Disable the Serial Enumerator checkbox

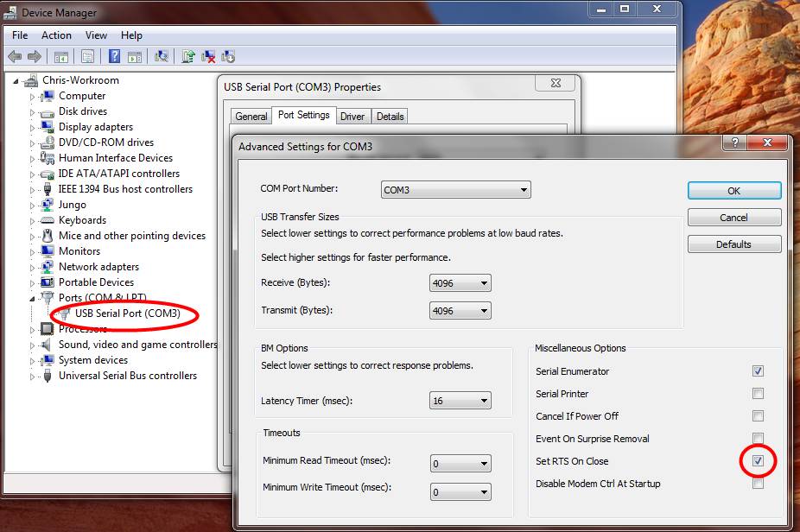click(758, 371)
